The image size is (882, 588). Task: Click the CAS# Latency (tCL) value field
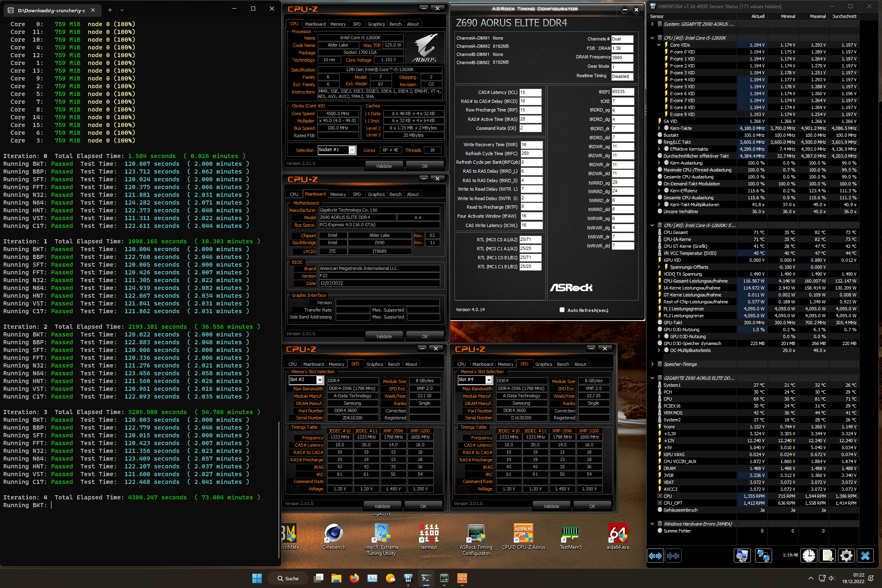(530, 92)
